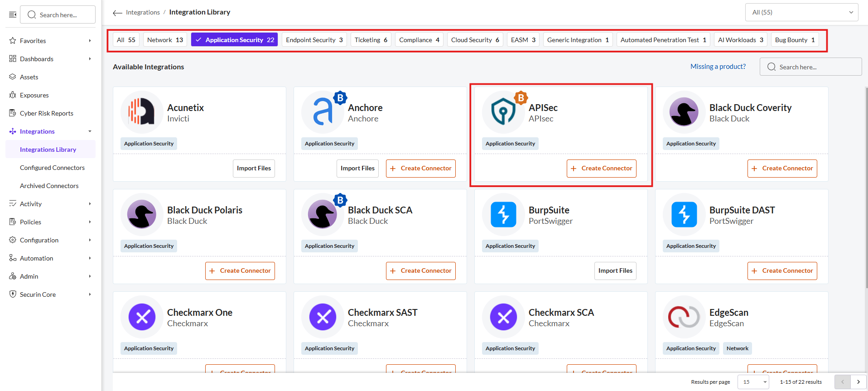This screenshot has height=391, width=868.
Task: Select the Bug Bounty filter tab
Action: tap(795, 40)
